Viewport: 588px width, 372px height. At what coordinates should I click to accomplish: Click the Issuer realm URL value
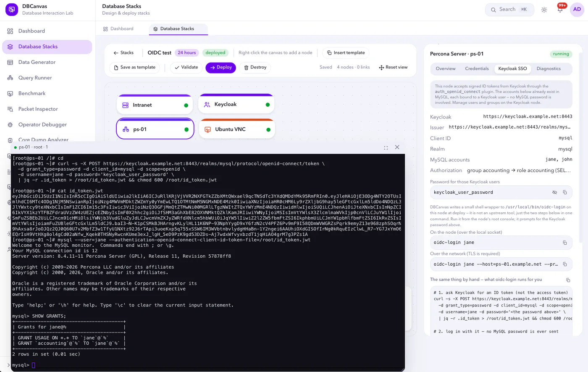[x=509, y=127]
